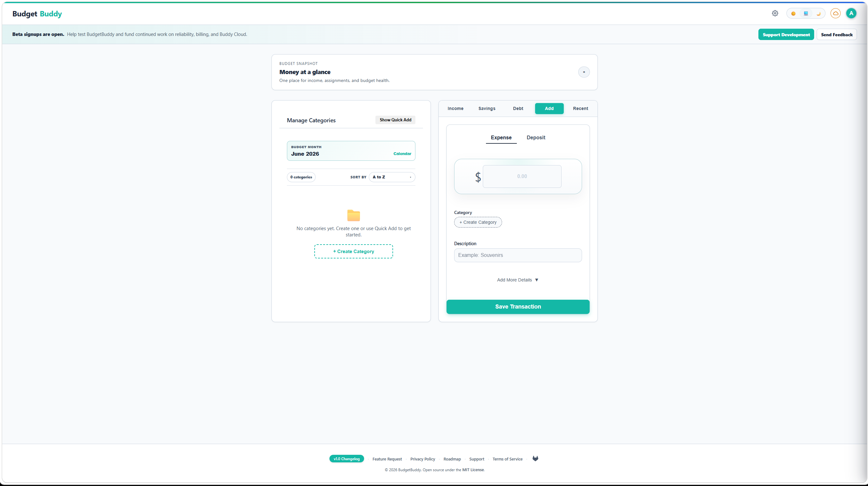Select the Add tab

point(549,109)
